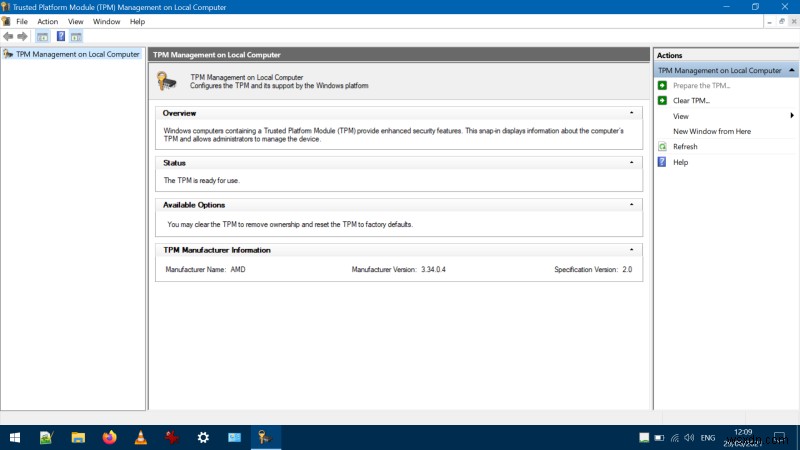Collapse the TPM Manufacturer Information section
The height and width of the screenshot is (450, 800).
(x=632, y=250)
